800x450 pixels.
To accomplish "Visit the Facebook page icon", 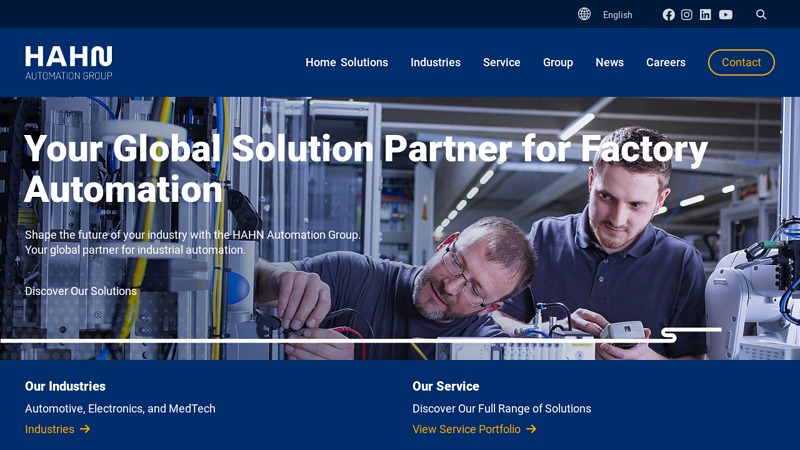I will tap(668, 15).
